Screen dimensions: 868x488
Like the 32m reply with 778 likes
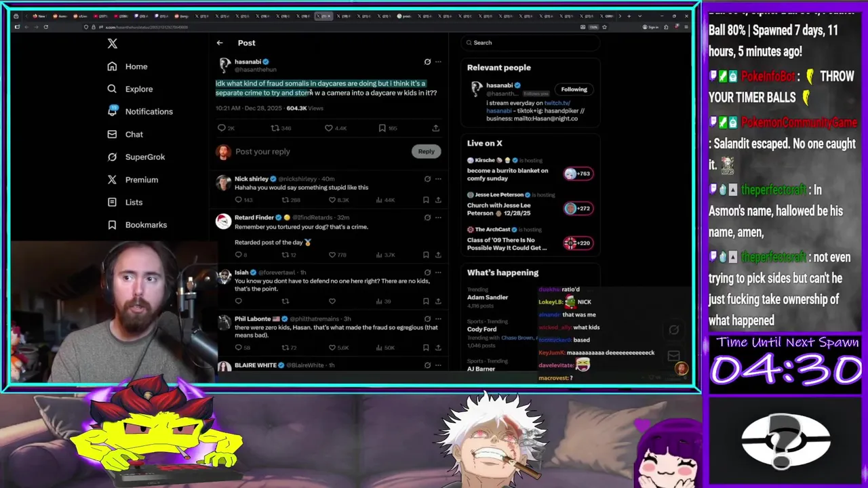pyautogui.click(x=338, y=255)
